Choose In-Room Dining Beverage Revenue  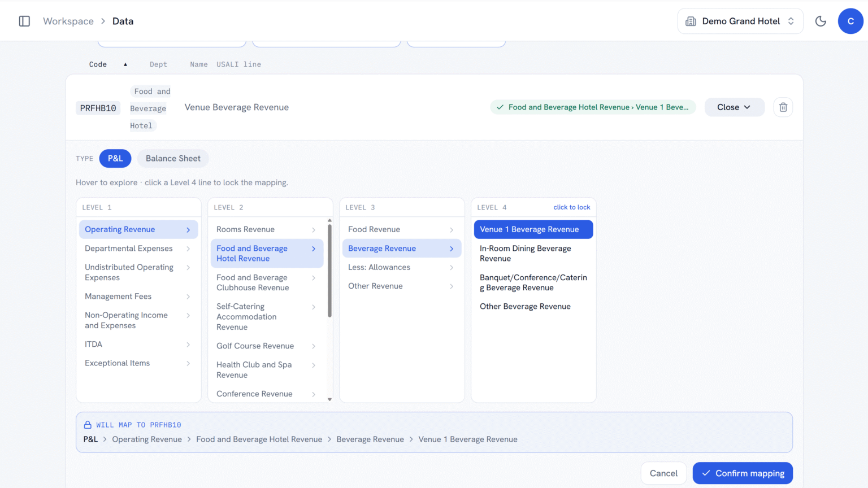pos(533,254)
